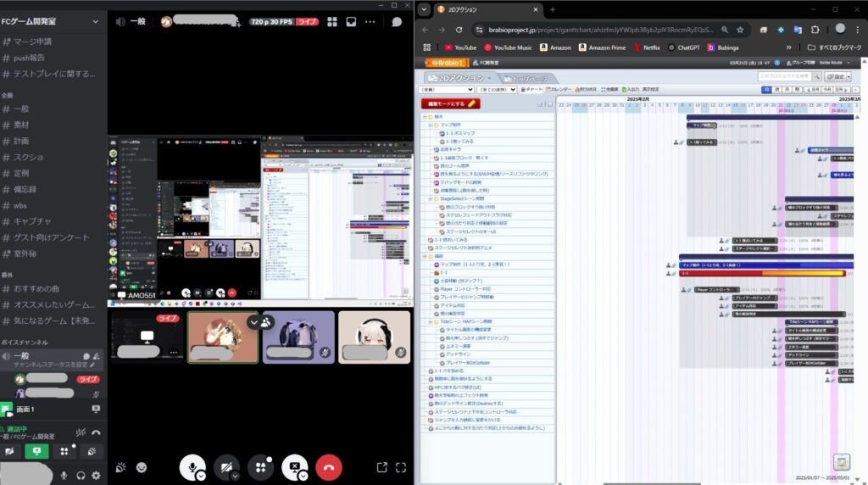The width and height of the screenshot is (868, 485).
Task: Open Discord user settings gear
Action: click(x=96, y=476)
